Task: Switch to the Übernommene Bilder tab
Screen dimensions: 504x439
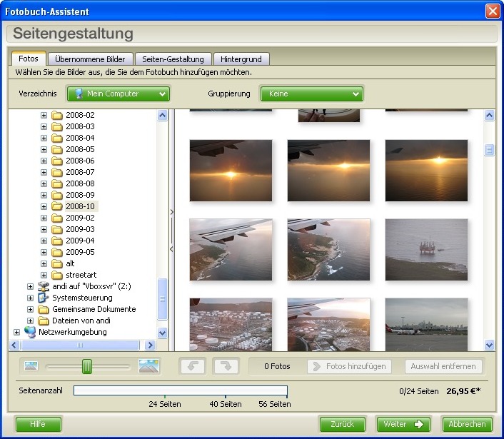Action: [x=90, y=59]
